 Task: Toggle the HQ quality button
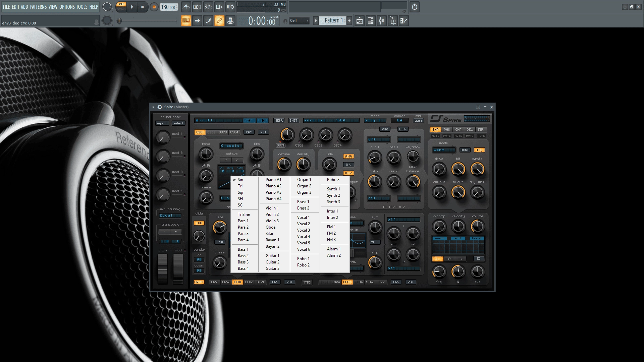tap(479, 150)
